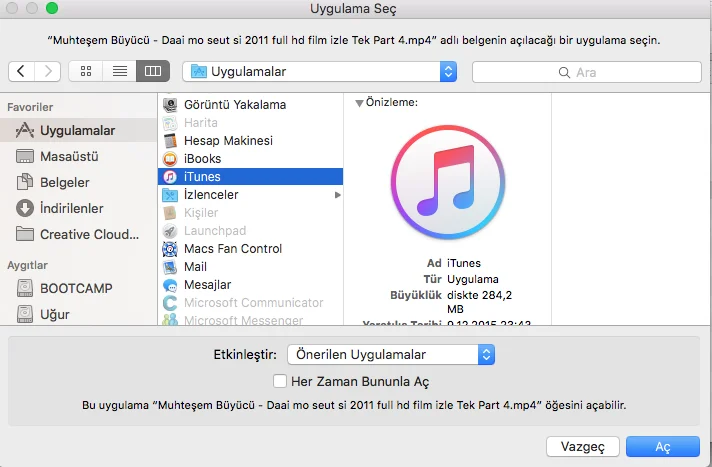Open İndirilenler in the sidebar
This screenshot has height=467, width=712.
click(x=78, y=208)
